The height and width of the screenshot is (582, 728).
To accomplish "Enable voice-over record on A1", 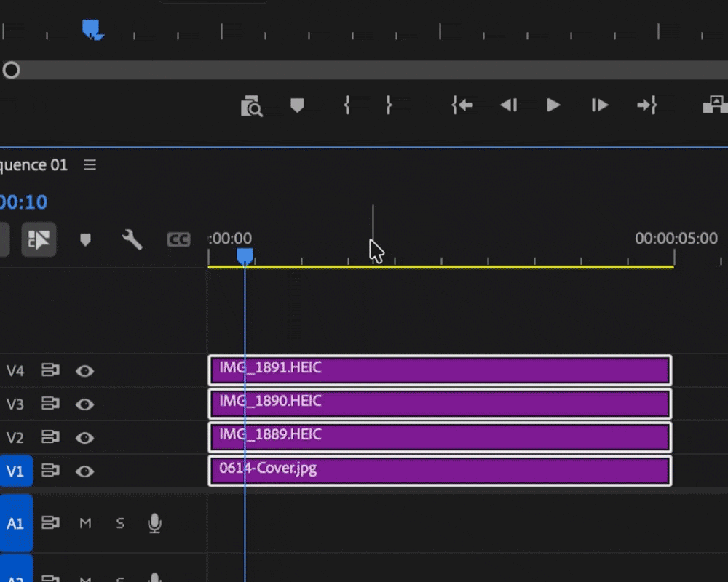I will [154, 523].
